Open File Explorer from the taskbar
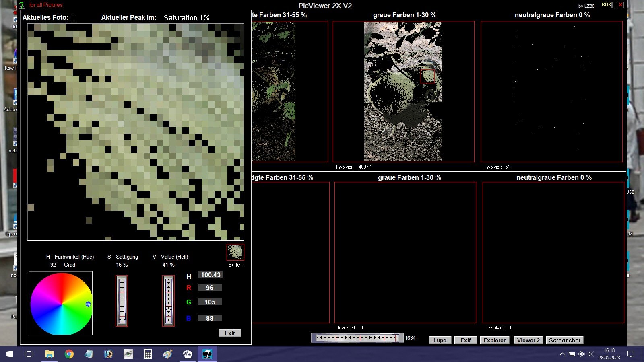 coord(49,354)
